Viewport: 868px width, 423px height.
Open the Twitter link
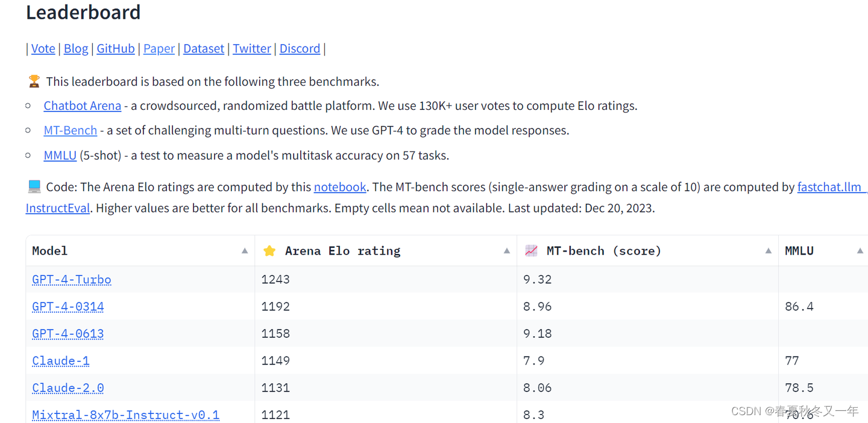252,49
